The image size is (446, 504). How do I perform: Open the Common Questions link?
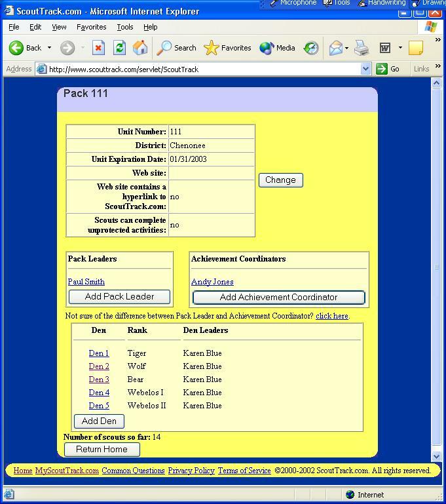(133, 471)
